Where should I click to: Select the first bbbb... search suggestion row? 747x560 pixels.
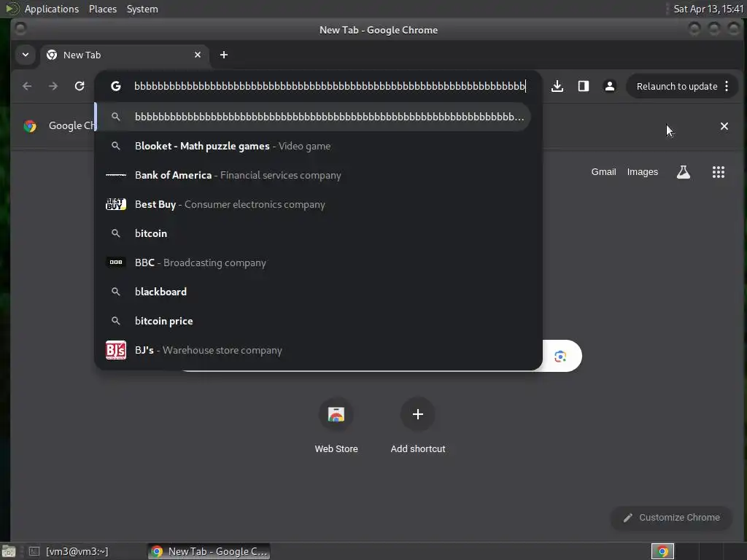(x=312, y=117)
